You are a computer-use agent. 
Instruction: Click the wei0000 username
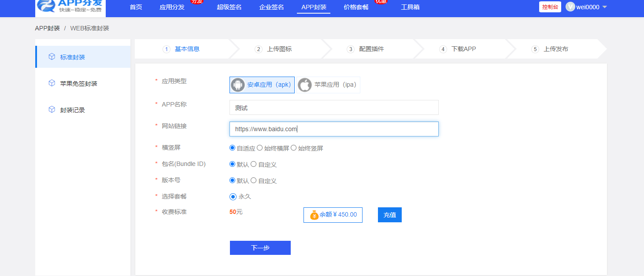point(588,7)
